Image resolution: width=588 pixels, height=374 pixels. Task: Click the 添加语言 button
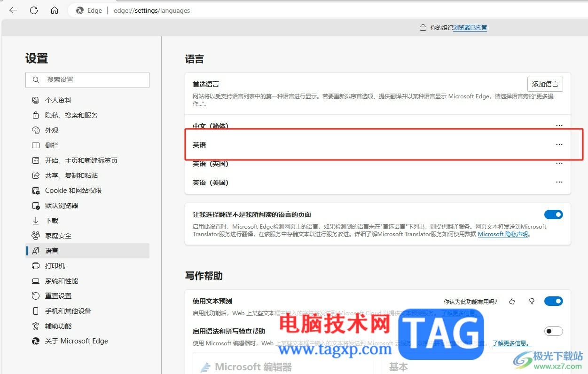(545, 84)
